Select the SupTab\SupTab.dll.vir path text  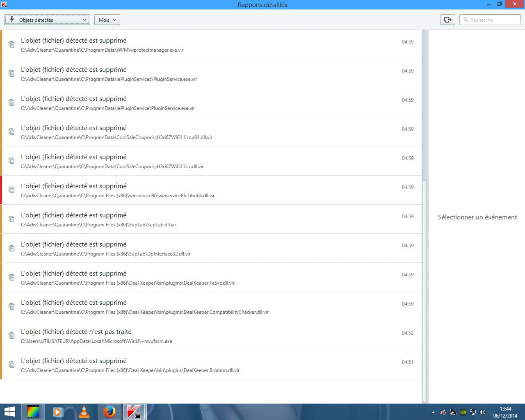(98, 225)
